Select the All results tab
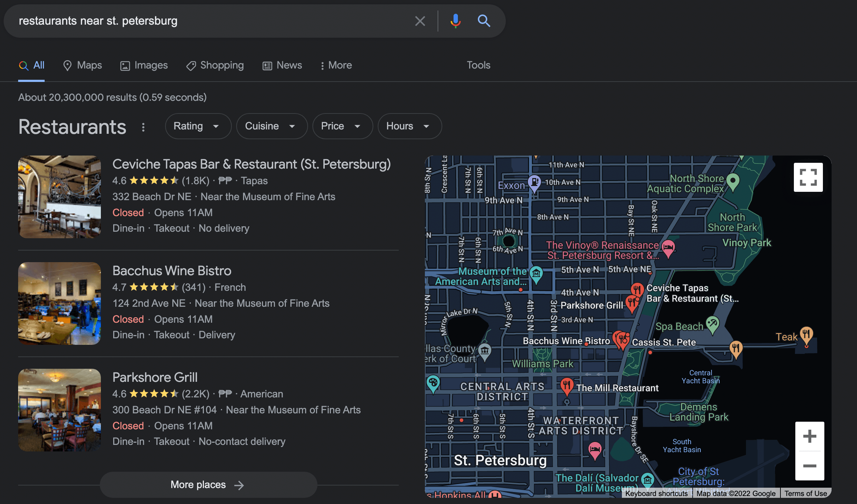Screen dimensions: 857x504 (32, 65)
